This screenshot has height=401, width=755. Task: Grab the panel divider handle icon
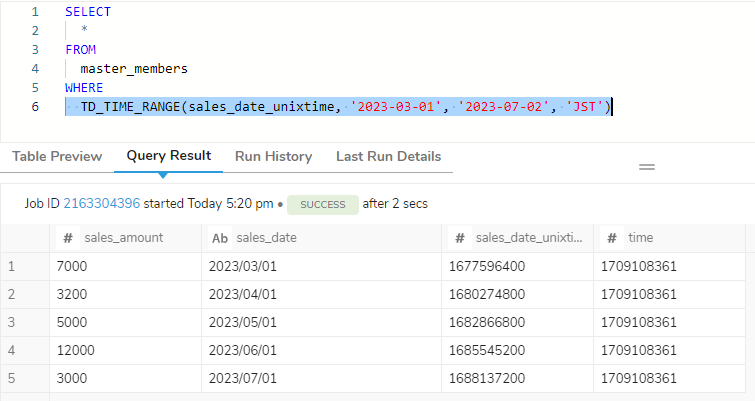pyautogui.click(x=647, y=167)
